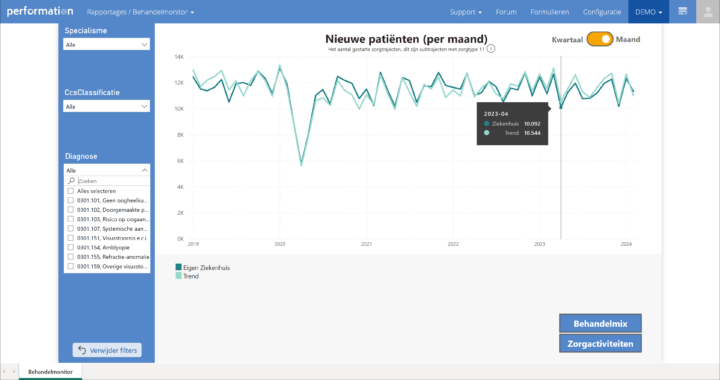The height and width of the screenshot is (380, 720).
Task: Open the user profile avatar icon
Action: pos(708,11)
